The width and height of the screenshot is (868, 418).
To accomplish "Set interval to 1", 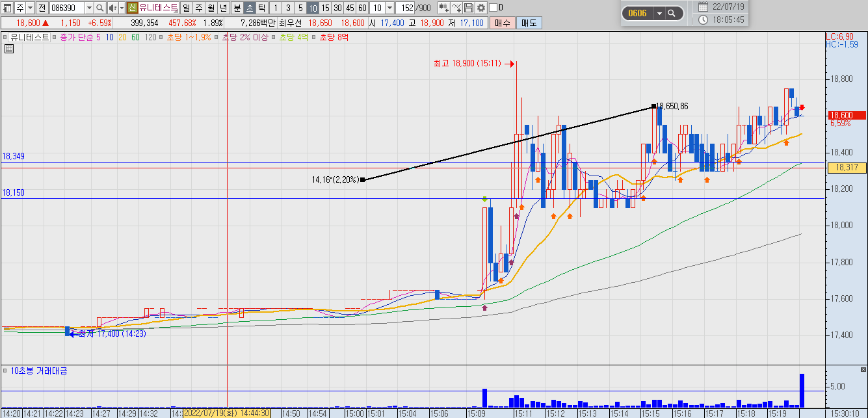I will pos(276,8).
